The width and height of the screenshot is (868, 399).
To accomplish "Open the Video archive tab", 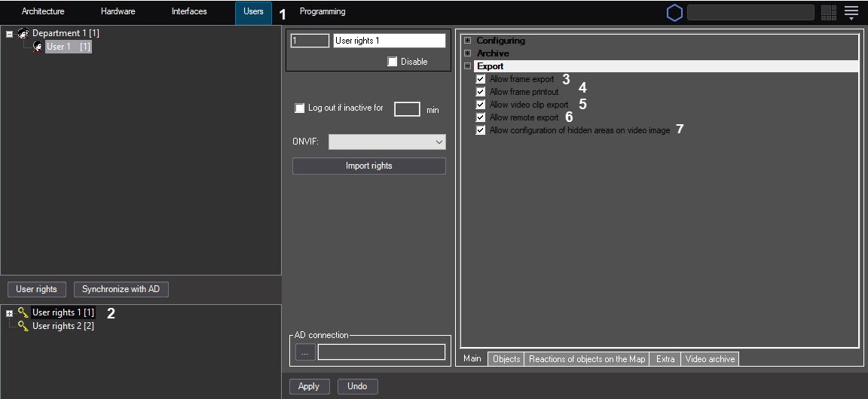I will pyautogui.click(x=710, y=359).
